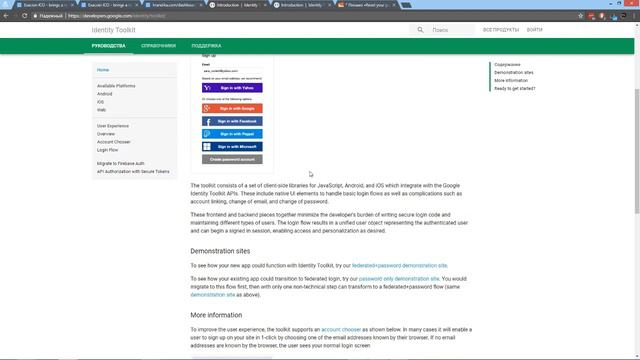Open the Chrome three-dot menu

635,16
